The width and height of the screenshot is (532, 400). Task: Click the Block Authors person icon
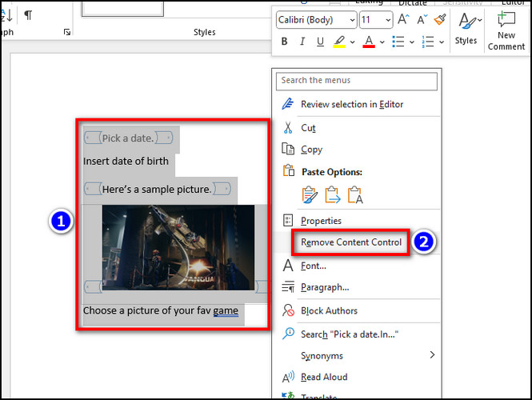[288, 310]
